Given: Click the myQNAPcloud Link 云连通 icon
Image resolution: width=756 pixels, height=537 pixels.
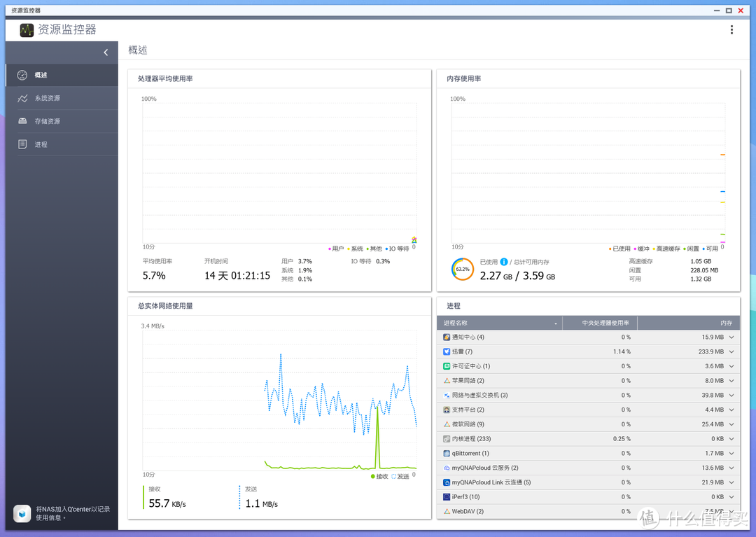Looking at the screenshot, I should (447, 482).
